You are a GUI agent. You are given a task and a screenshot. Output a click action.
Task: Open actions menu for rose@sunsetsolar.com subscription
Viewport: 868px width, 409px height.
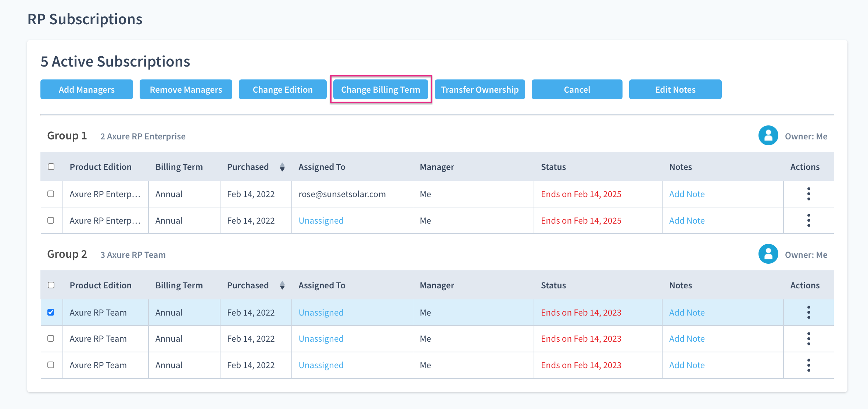808,194
